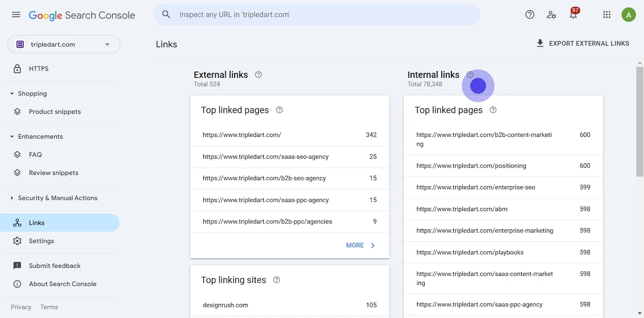Open the designrush.com linking site row
The height and width of the screenshot is (318, 644).
290,305
